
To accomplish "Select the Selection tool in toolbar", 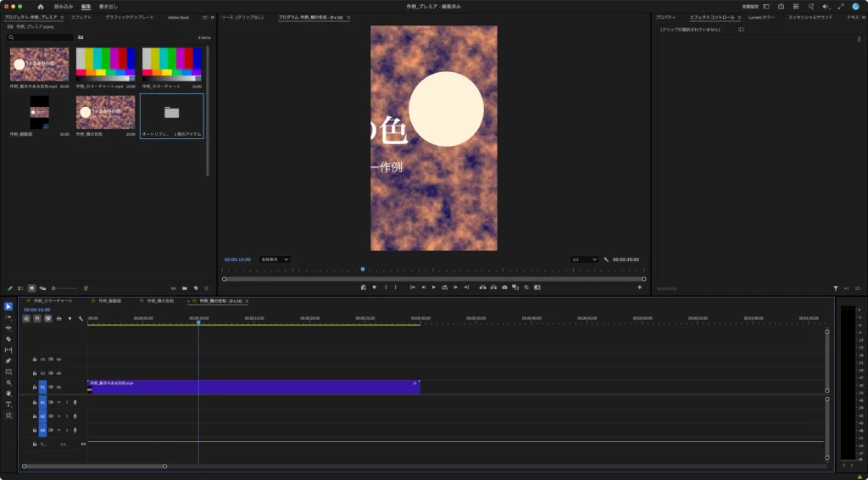I will (x=8, y=307).
